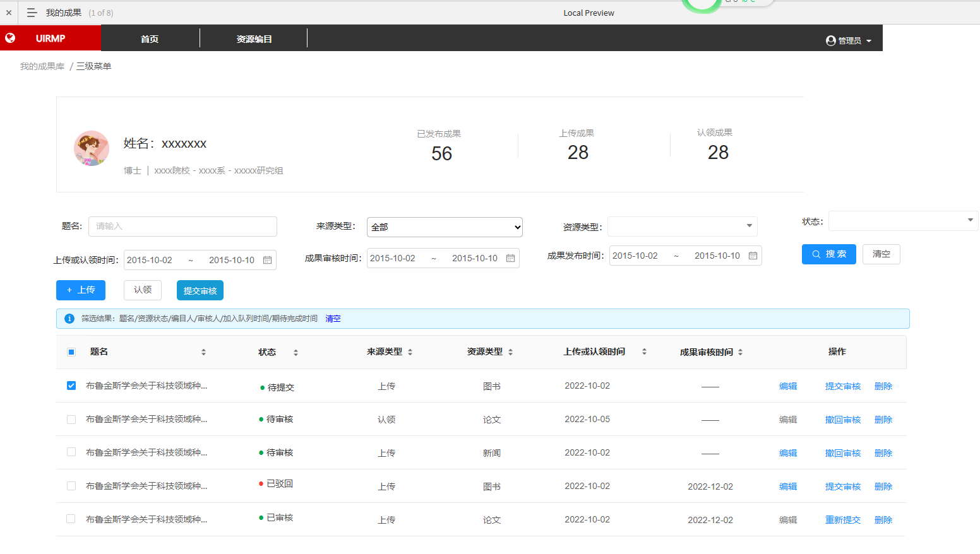Click 删除 in the 认领 row
The image size is (980, 554).
[883, 420]
